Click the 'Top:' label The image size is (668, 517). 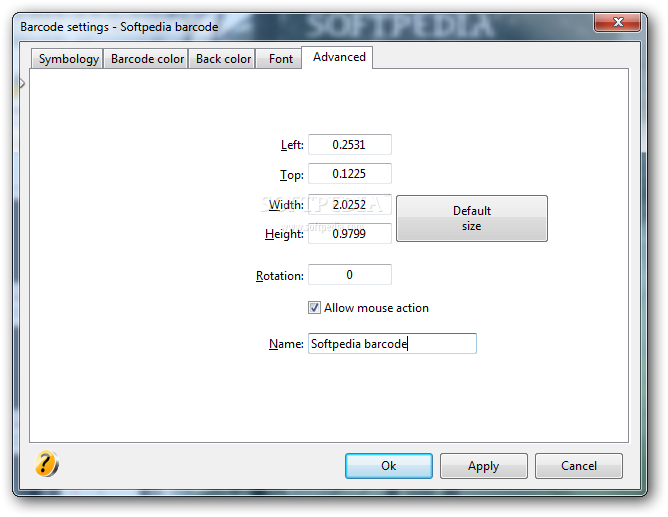point(291,175)
